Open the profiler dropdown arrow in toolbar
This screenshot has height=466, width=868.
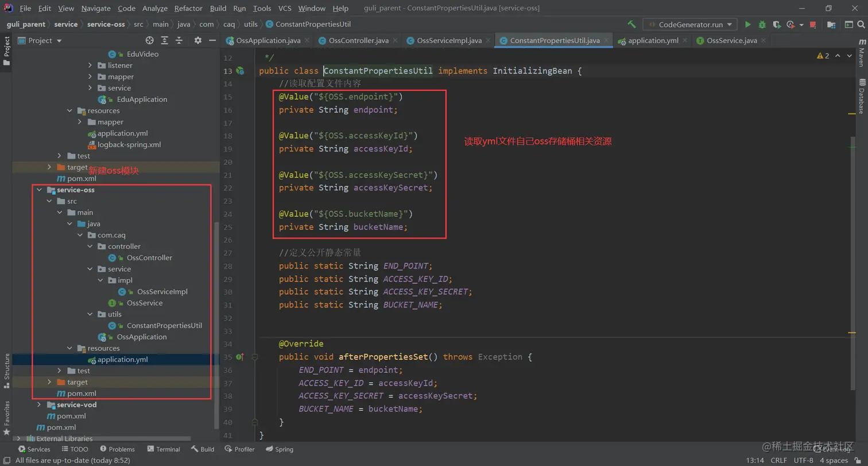click(800, 25)
